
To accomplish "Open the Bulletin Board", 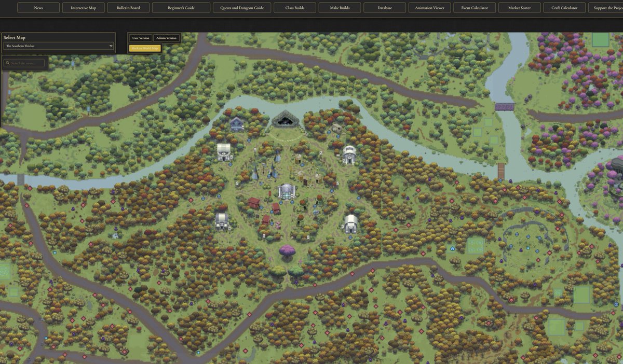I will [x=128, y=8].
